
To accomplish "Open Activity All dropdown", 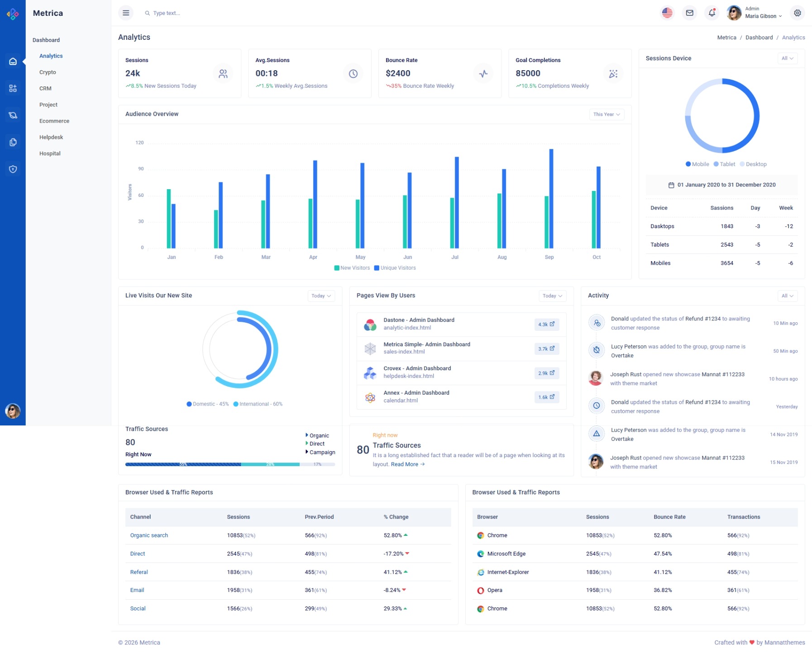I will [788, 296].
